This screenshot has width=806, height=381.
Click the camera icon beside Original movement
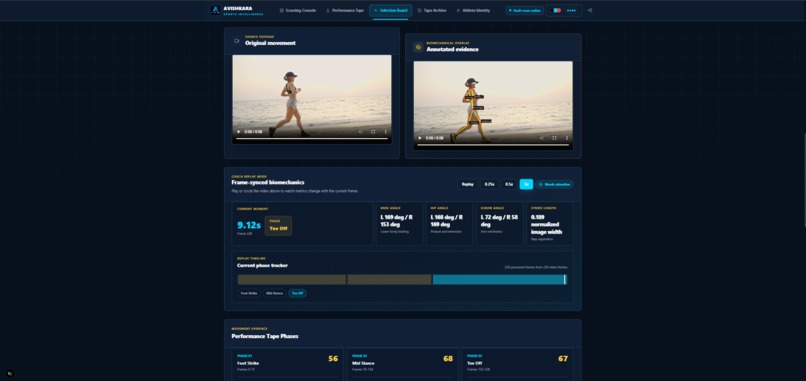[x=236, y=41]
